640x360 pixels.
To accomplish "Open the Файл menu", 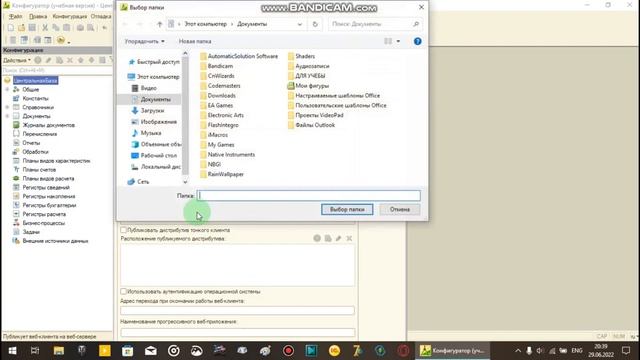I will [x=16, y=16].
